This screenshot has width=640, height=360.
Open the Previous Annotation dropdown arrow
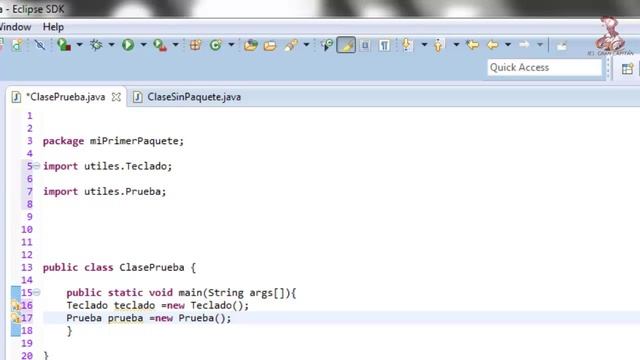click(456, 44)
